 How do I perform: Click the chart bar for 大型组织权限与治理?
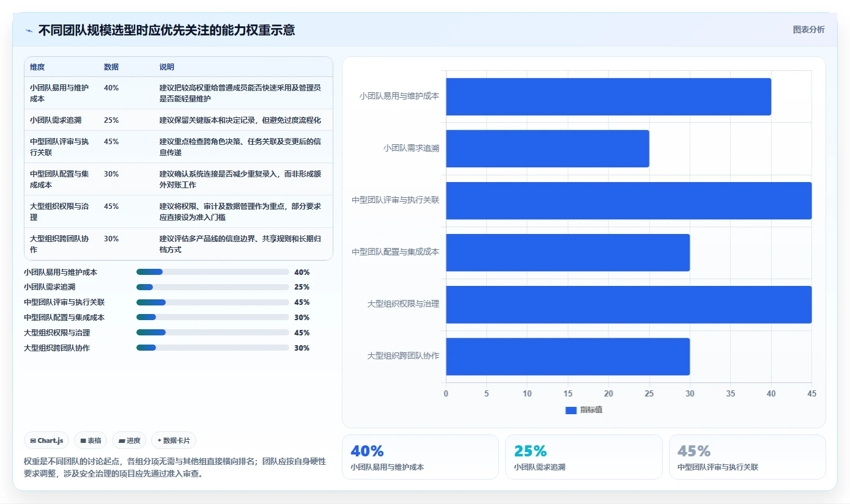click(x=629, y=304)
